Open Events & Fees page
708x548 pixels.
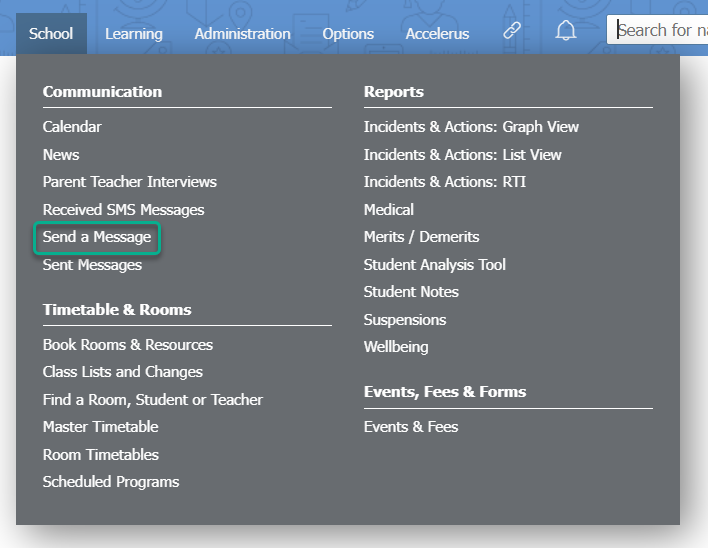[x=411, y=427]
